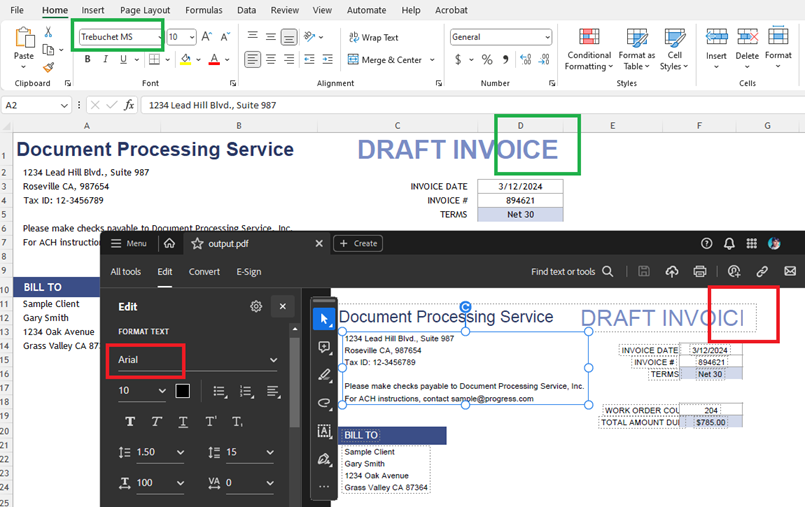The image size is (805, 507).
Task: Click the Name Box showing A2
Action: [x=36, y=105]
